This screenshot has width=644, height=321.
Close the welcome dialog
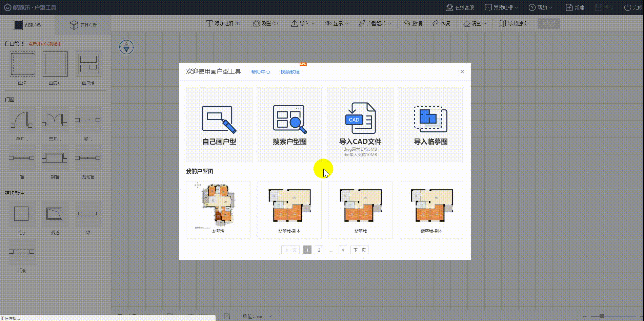click(462, 71)
